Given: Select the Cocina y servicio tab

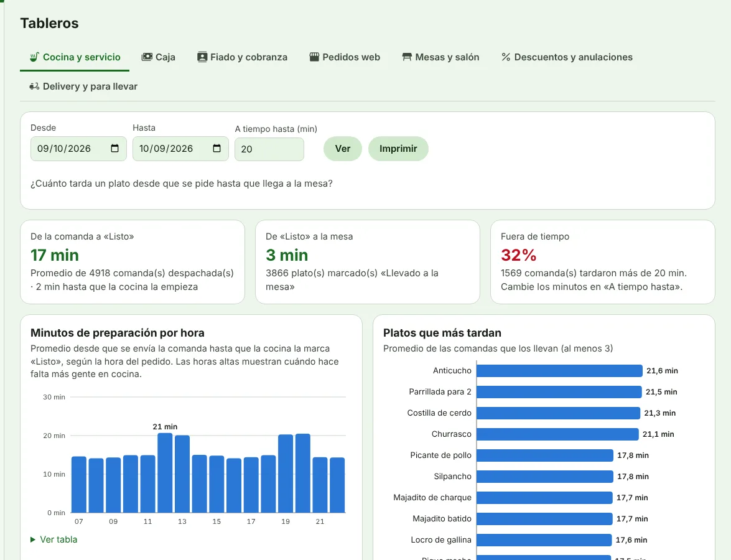Looking at the screenshot, I should coord(75,57).
